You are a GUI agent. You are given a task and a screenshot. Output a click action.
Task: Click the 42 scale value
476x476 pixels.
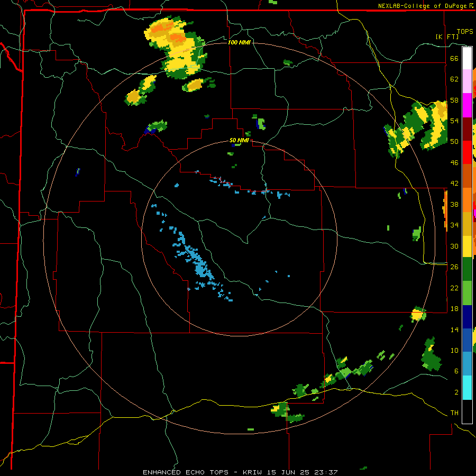(454, 183)
